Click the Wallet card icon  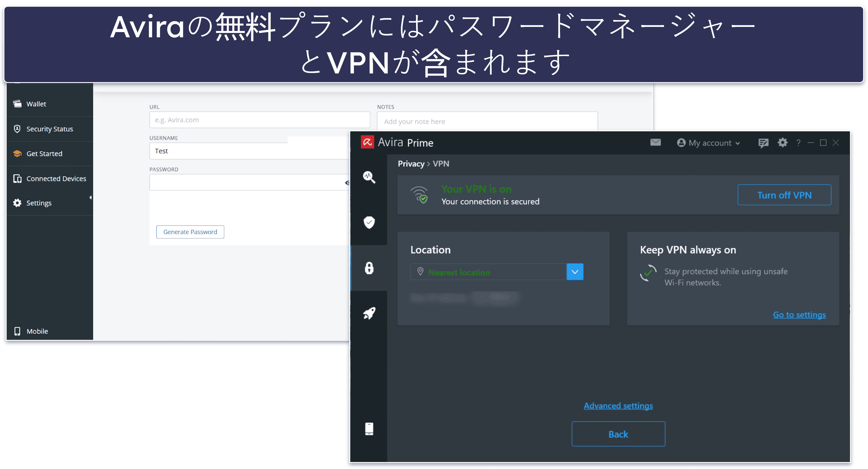point(17,104)
